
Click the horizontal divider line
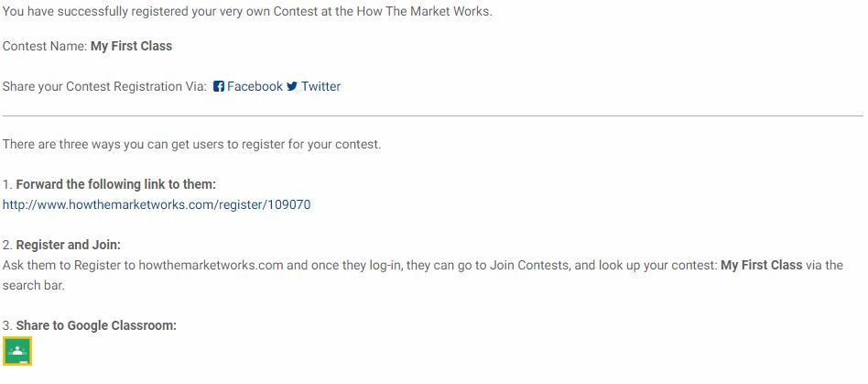pos(433,115)
